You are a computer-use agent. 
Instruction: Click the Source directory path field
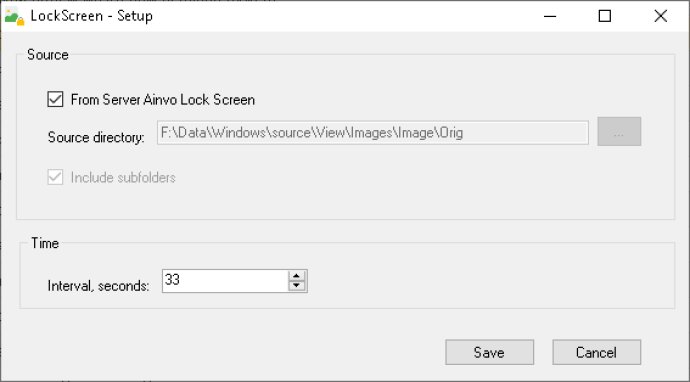[x=373, y=132]
